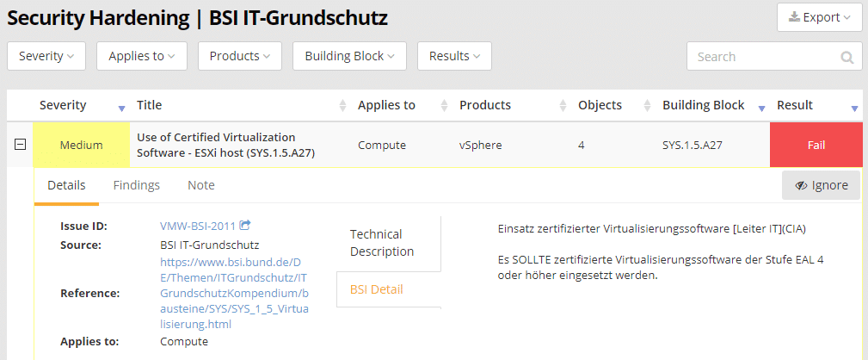The width and height of the screenshot is (868, 360).
Task: Open the Results filter dropdown
Action: (x=454, y=56)
